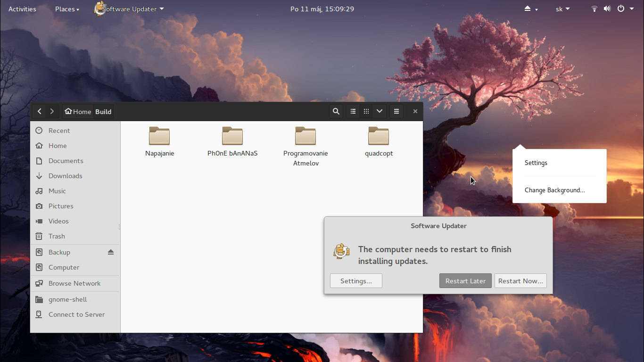Open the Home breadcrumb in path bar
Viewport: 644px width, 362px height.
[x=78, y=112]
